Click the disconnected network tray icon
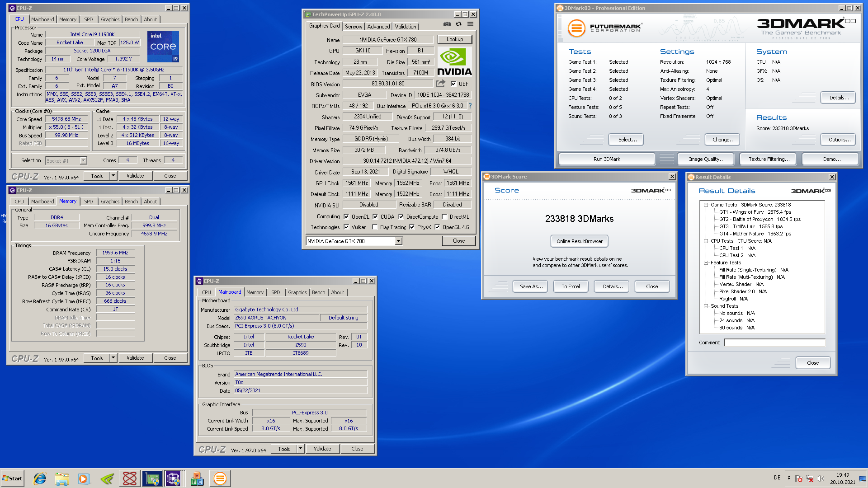The height and width of the screenshot is (488, 868). pyautogui.click(x=810, y=479)
